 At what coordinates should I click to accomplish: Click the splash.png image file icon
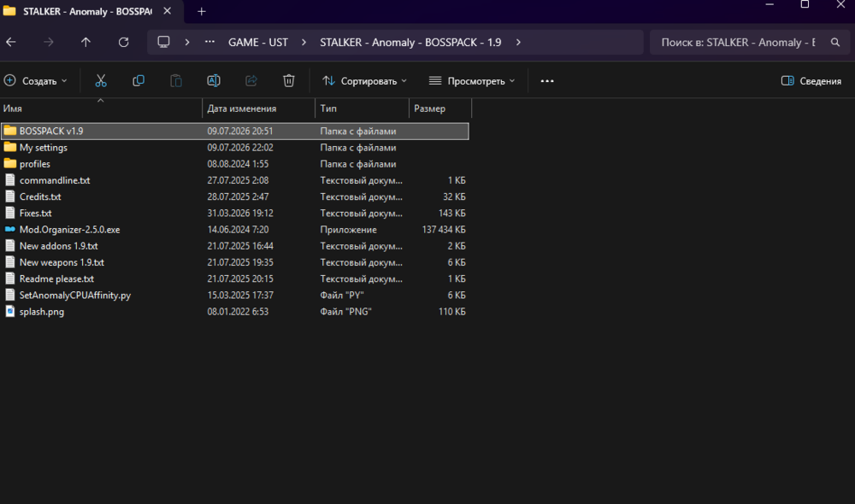pos(9,312)
